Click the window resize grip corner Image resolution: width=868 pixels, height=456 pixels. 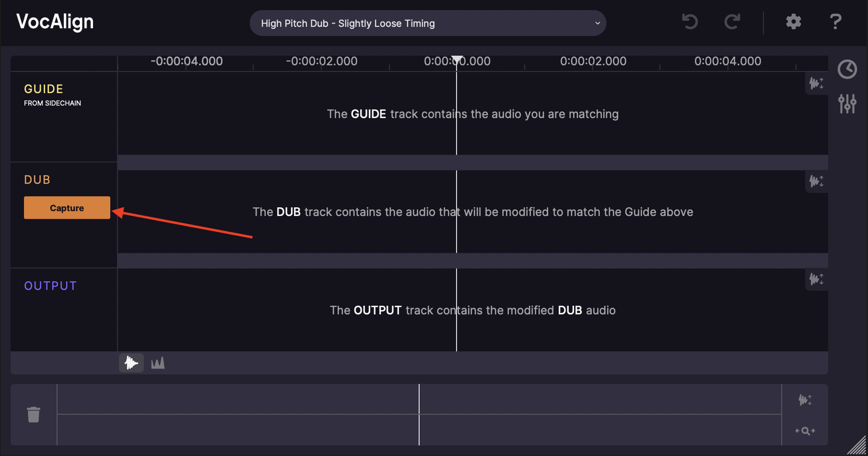(857, 446)
